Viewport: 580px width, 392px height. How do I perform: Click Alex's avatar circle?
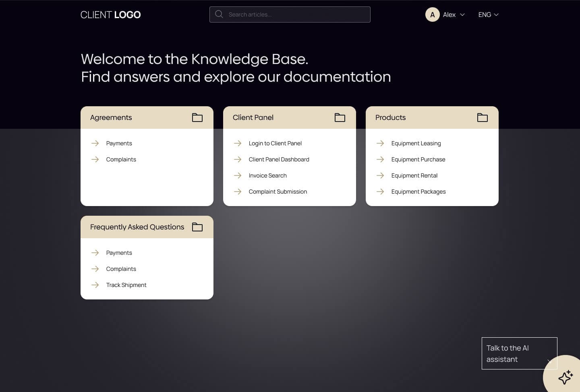[x=432, y=14]
